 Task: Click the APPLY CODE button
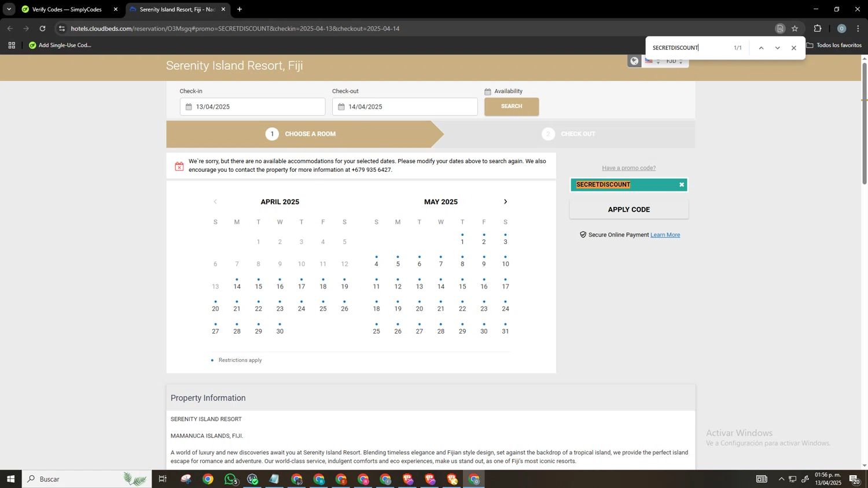tap(629, 209)
